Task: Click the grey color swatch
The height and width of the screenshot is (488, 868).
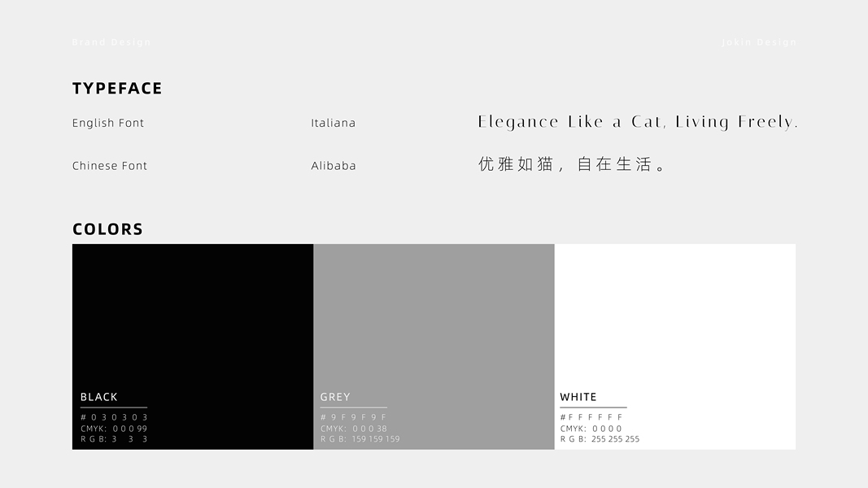Action: click(x=434, y=346)
